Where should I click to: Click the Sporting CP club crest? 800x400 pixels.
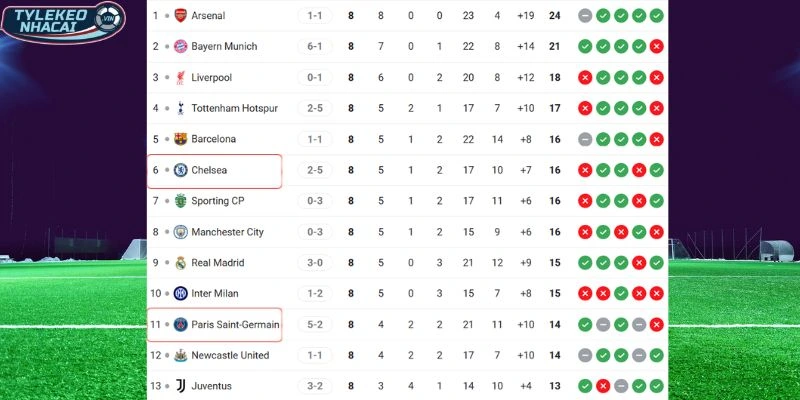point(180,201)
